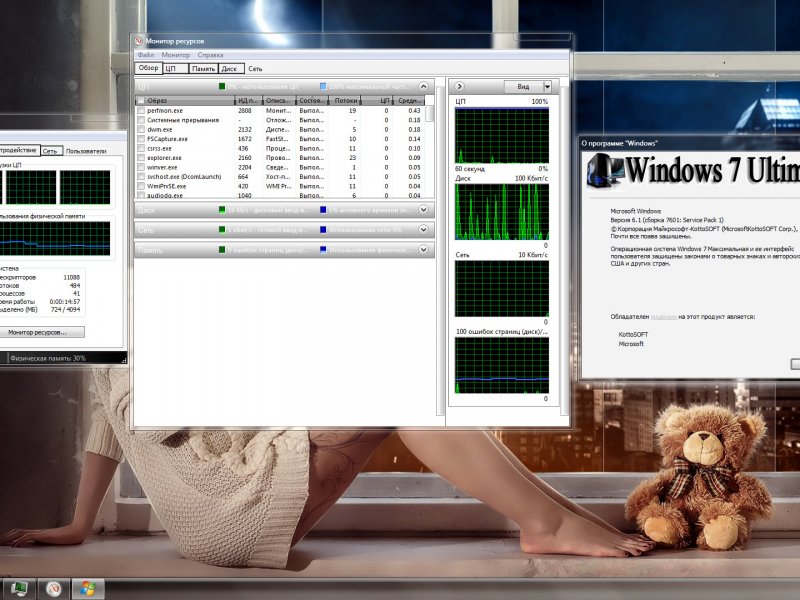Sort by Потоки column header

pos(345,101)
